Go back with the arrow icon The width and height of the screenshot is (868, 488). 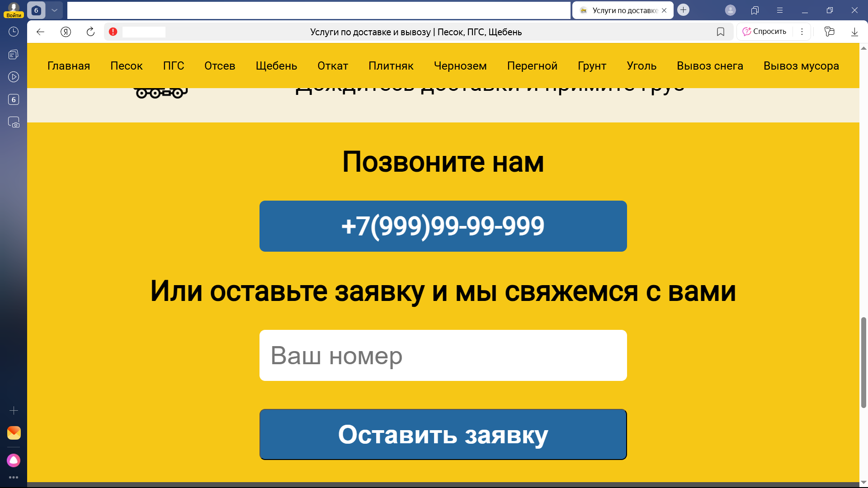pyautogui.click(x=40, y=32)
